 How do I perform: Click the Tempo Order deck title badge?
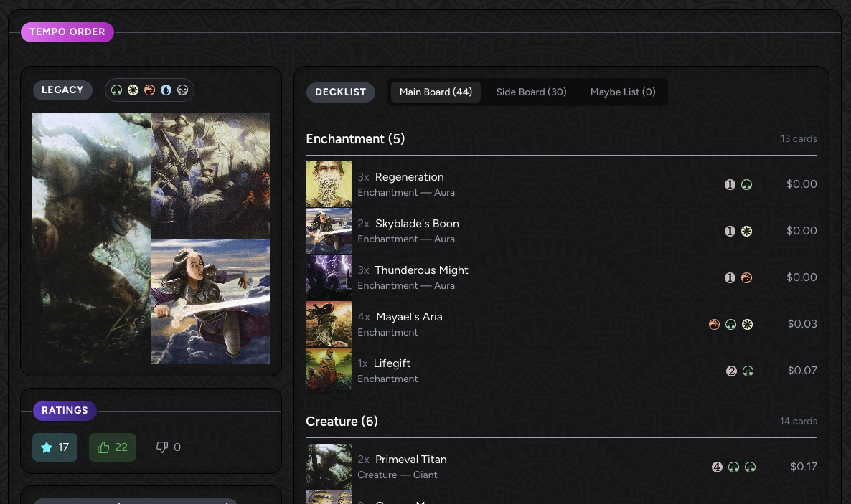tap(67, 32)
